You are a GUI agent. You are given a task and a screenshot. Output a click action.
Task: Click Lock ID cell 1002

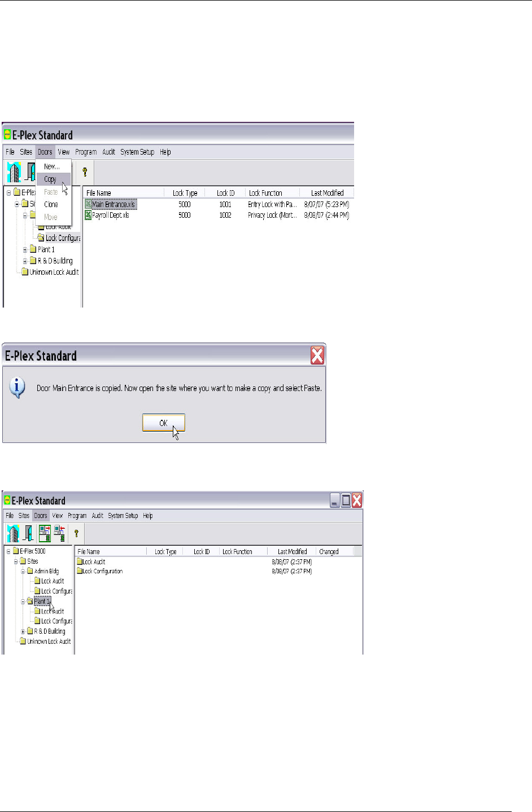coord(225,215)
